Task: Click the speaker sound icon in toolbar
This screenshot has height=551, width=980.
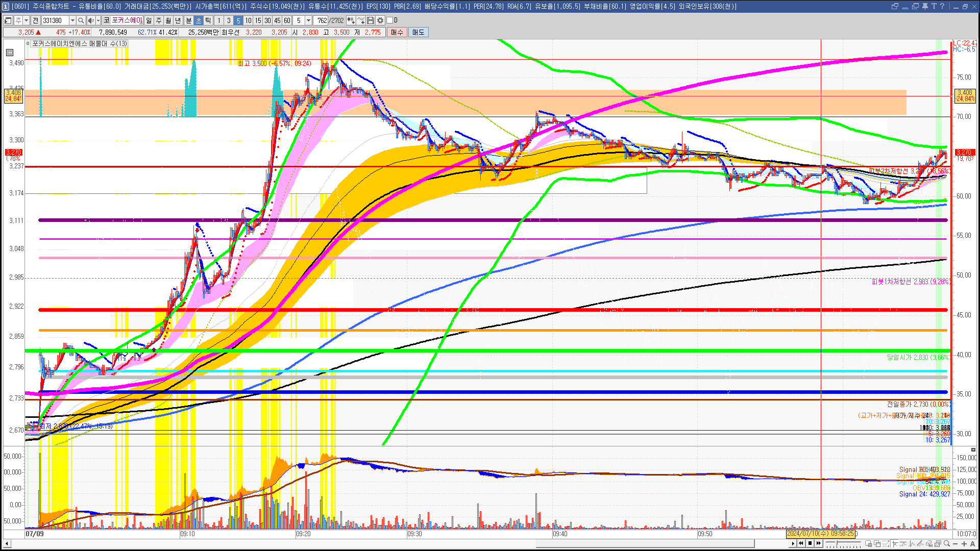Action: [x=90, y=20]
